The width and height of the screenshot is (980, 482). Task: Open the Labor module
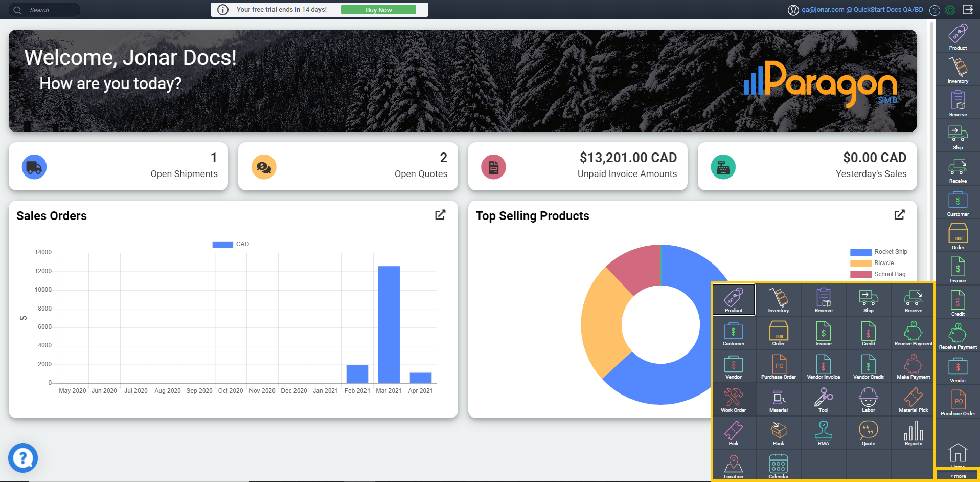pos(869,399)
